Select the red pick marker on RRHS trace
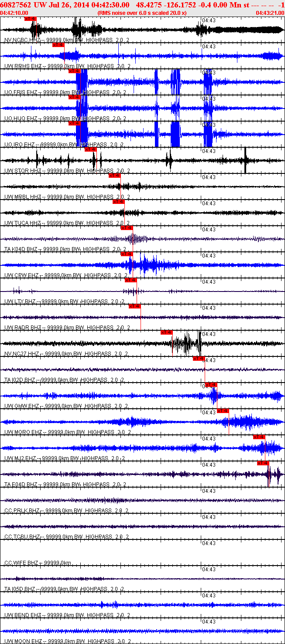The height and width of the screenshot is (644, 285). 58,45
